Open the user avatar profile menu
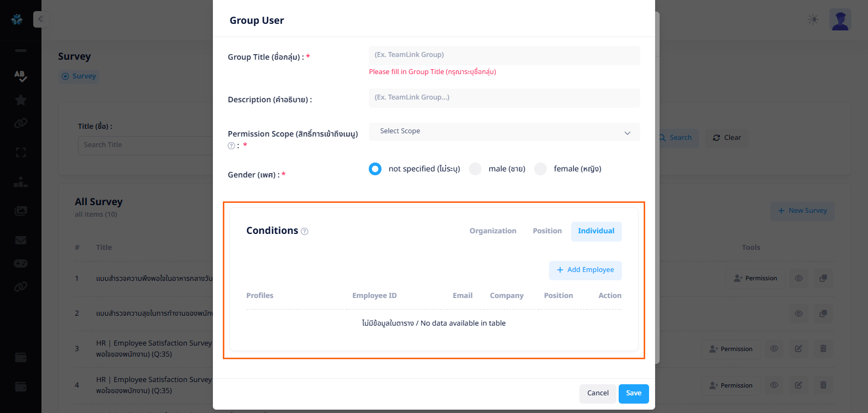This screenshot has width=868, height=413. (x=840, y=20)
